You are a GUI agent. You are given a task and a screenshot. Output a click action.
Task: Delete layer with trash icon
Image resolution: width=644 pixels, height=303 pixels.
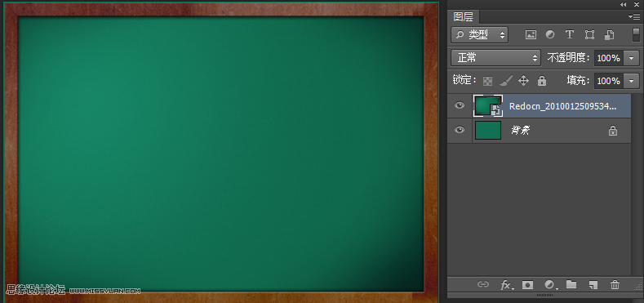615,284
